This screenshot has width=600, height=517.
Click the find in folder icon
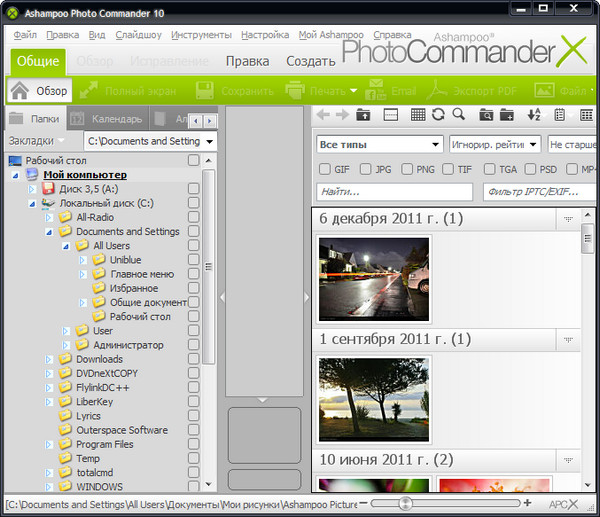487,115
